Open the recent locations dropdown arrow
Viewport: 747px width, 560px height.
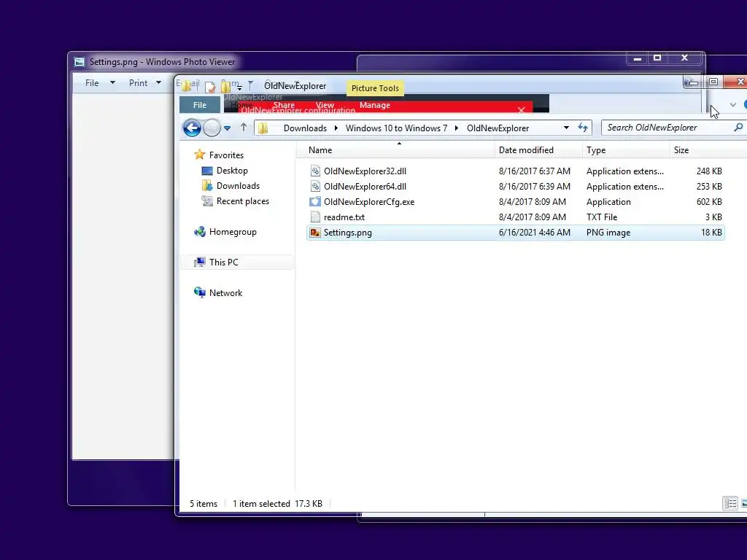point(228,128)
